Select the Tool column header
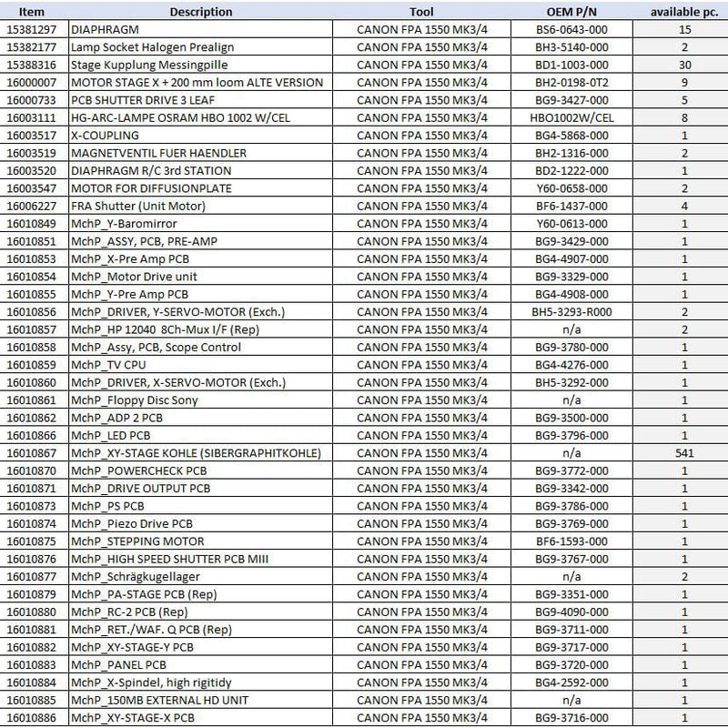This screenshot has width=728, height=728. tap(421, 12)
